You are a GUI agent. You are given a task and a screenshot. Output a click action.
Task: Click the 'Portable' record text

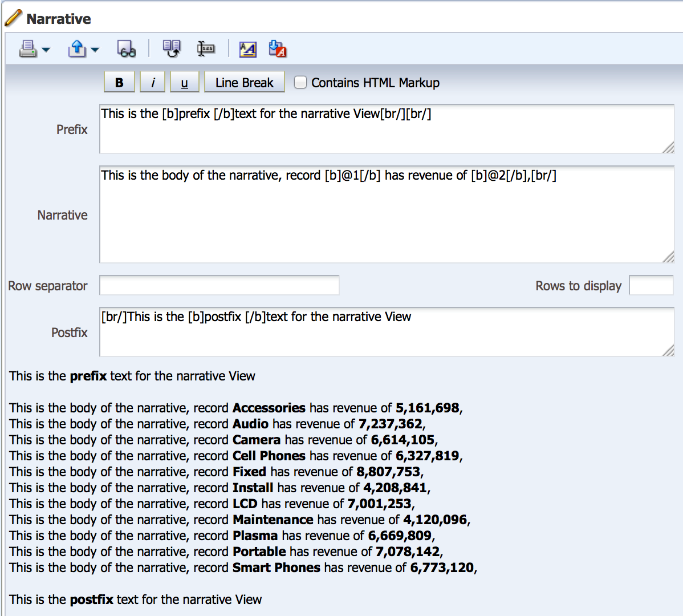pyautogui.click(x=259, y=552)
